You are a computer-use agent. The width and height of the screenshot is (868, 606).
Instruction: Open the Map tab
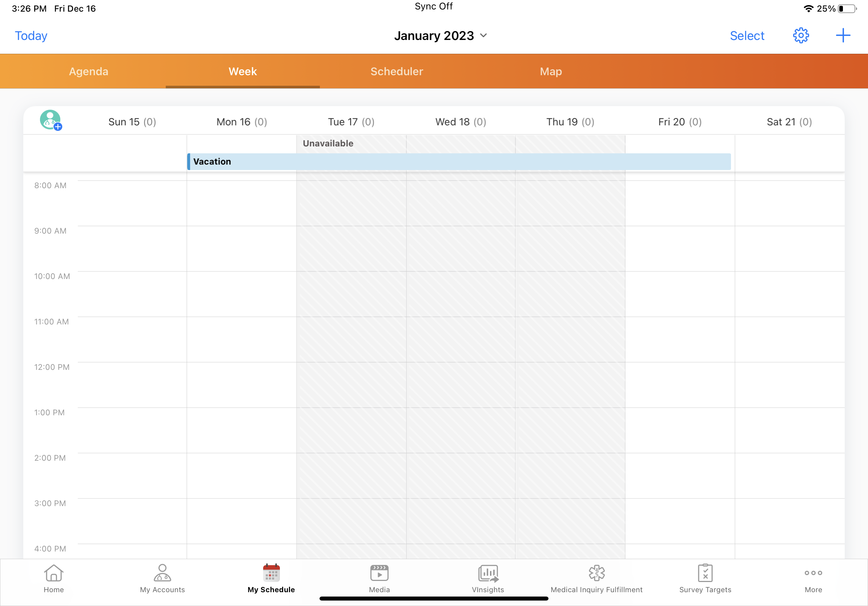coord(551,72)
